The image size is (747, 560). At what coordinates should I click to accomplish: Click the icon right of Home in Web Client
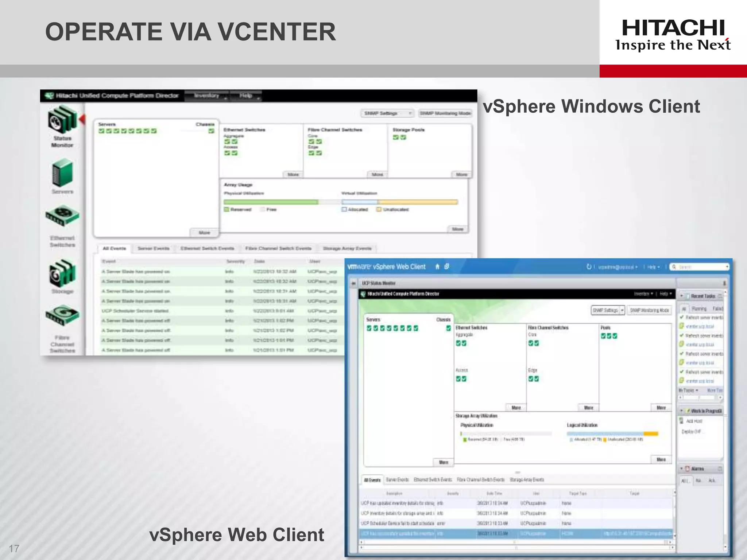[x=447, y=267]
